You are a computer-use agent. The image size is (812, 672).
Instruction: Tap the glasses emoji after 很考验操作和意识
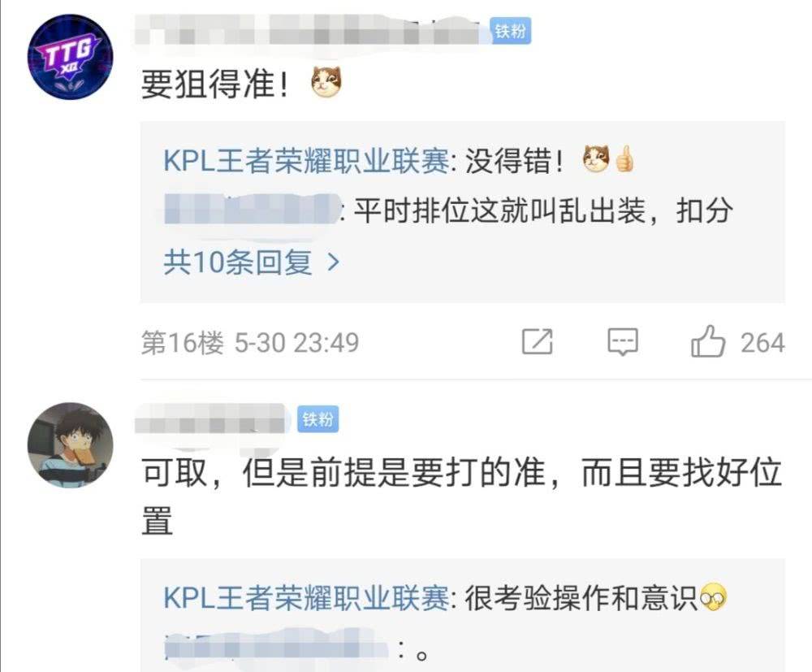(x=713, y=597)
